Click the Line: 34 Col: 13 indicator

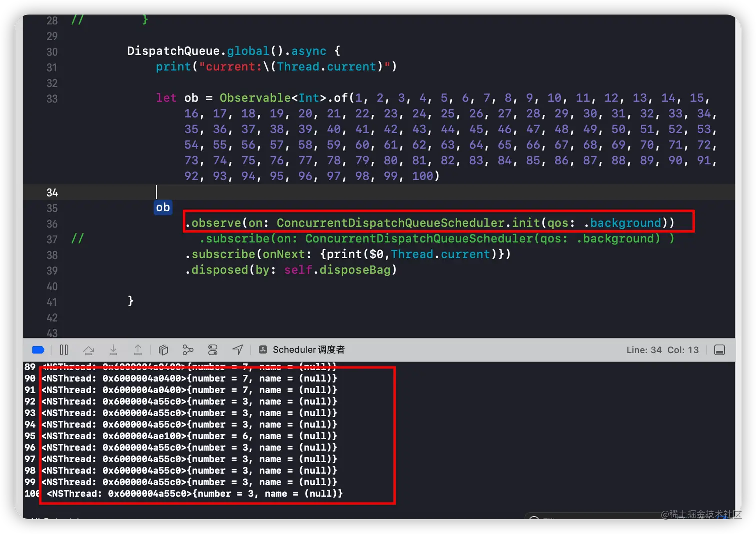tap(662, 350)
